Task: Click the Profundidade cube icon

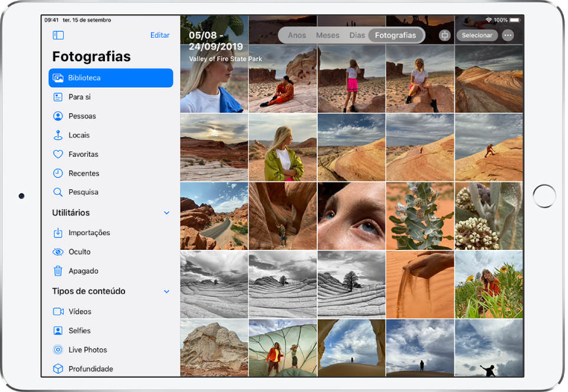Action: pos(58,369)
